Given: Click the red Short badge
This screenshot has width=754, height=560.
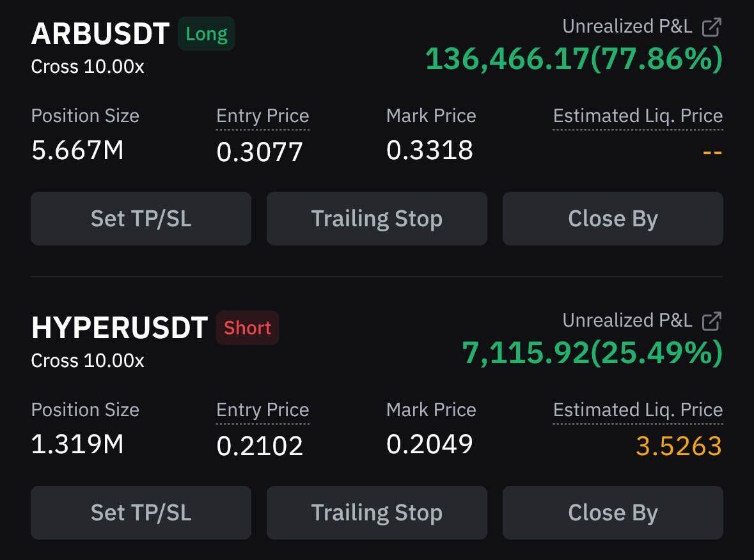Looking at the screenshot, I should 247,328.
